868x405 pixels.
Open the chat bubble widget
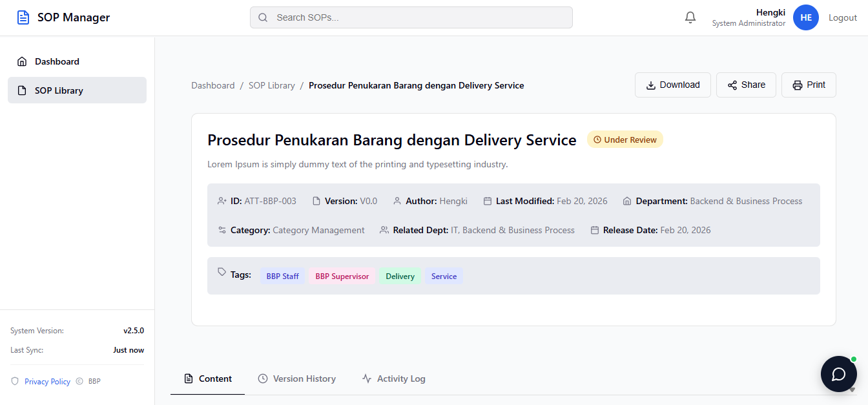[x=839, y=374]
